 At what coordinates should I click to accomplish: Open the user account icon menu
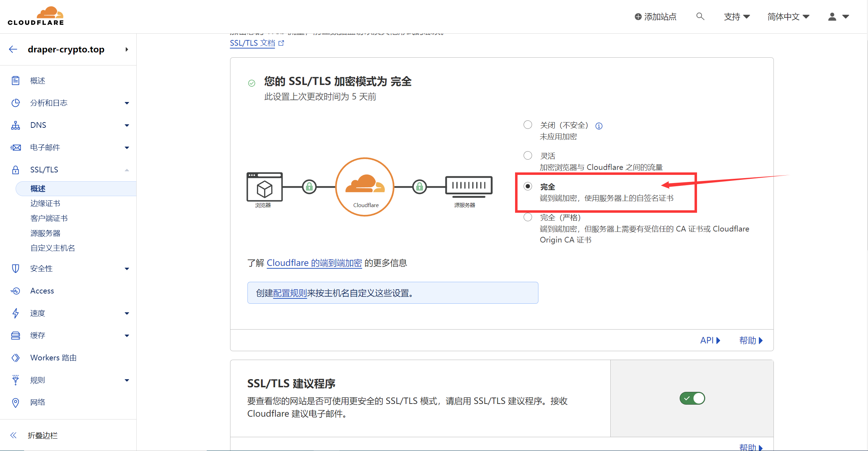(x=832, y=17)
